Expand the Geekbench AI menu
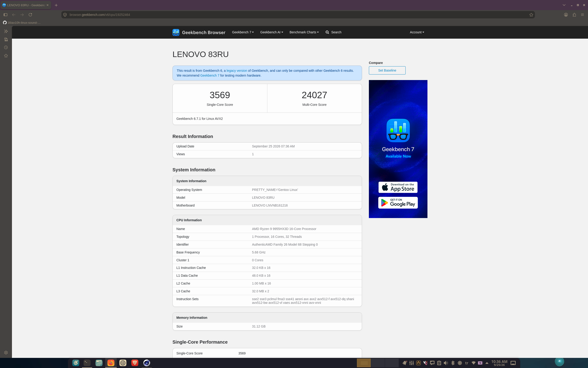 pyautogui.click(x=271, y=32)
